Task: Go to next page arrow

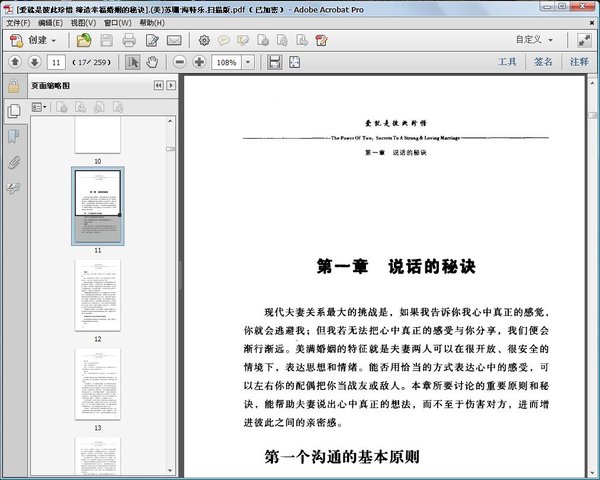Action: 34,62
